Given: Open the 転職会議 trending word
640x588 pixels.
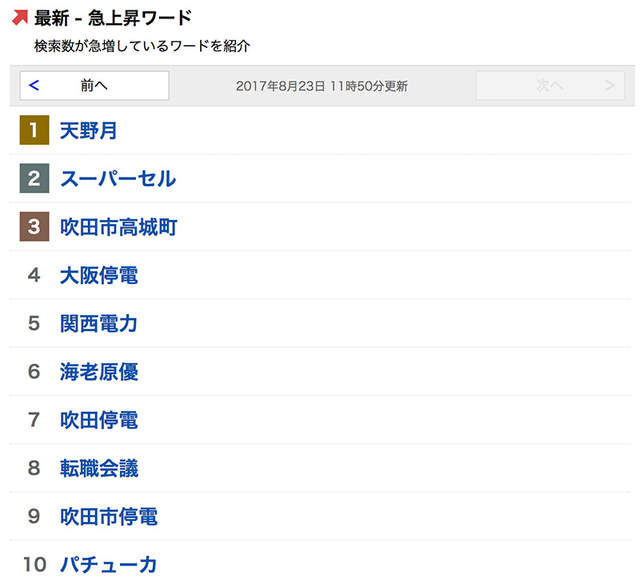Looking at the screenshot, I should coord(98,468).
